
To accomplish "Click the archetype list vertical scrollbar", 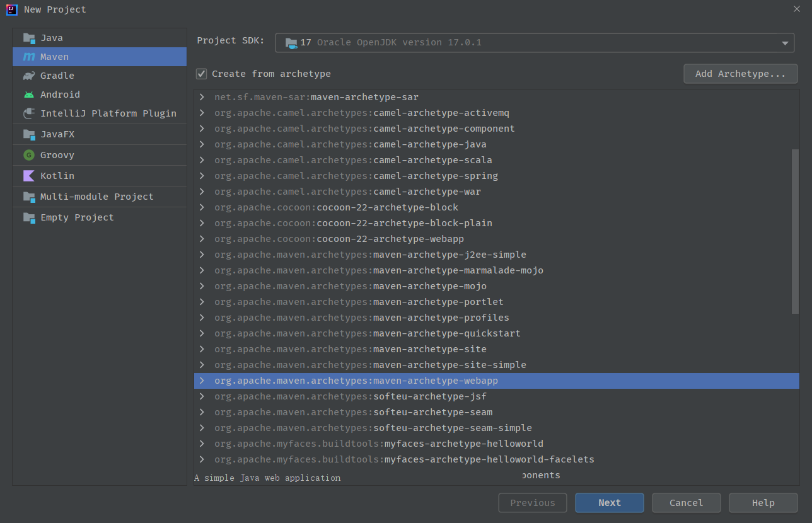I will (x=795, y=231).
